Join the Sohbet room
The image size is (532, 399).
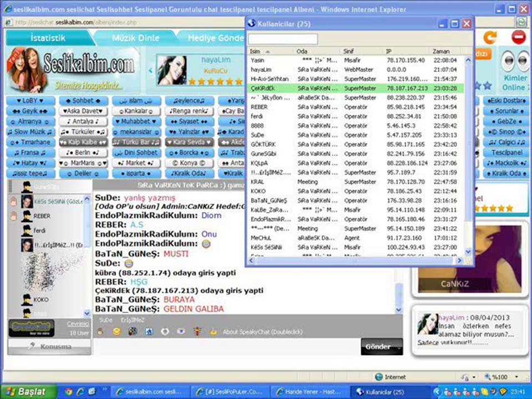(x=84, y=101)
